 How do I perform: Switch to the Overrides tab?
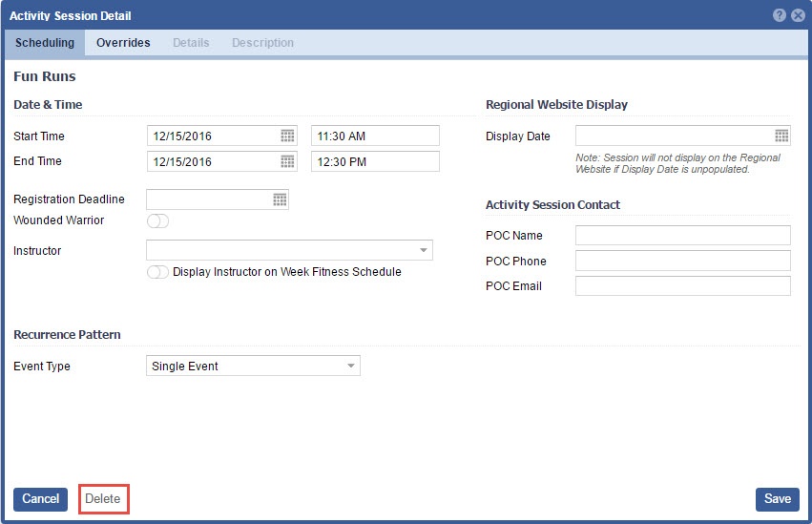[x=123, y=43]
